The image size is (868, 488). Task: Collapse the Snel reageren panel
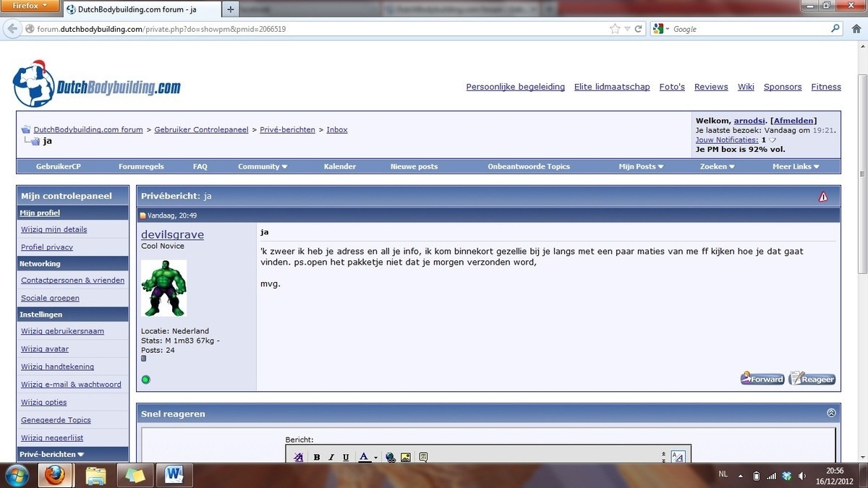point(831,414)
